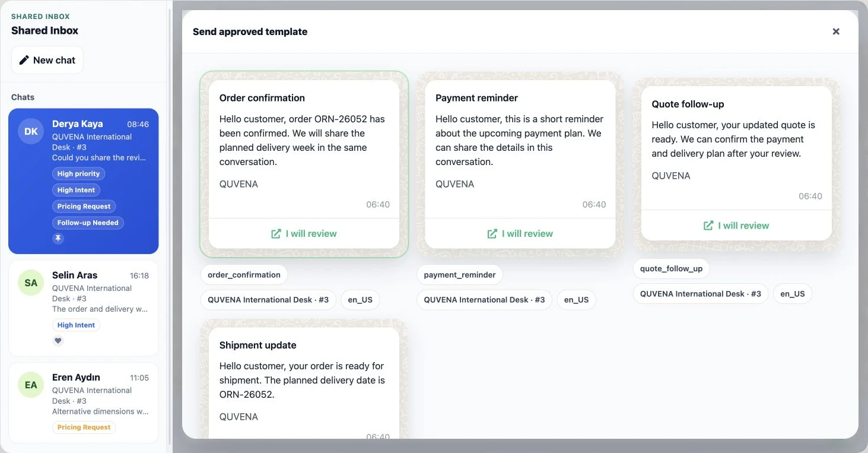This screenshot has height=453, width=868.
Task: Click en_US chip under order_confirmation
Action: [360, 300]
